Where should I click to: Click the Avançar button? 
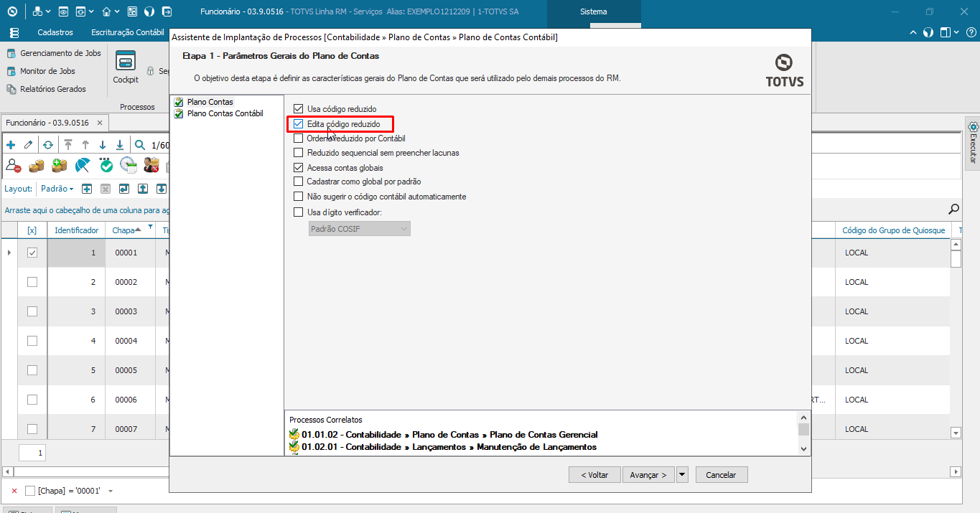(x=648, y=475)
